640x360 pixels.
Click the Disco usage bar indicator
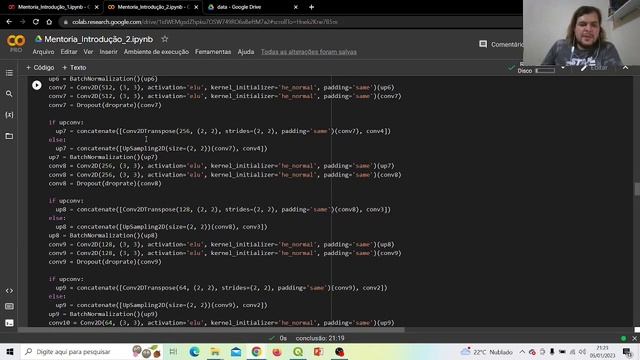coord(545,71)
